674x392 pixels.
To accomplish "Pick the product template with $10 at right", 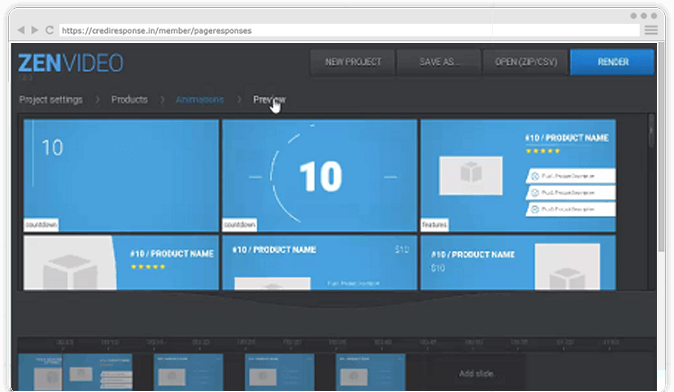I will pos(319,262).
